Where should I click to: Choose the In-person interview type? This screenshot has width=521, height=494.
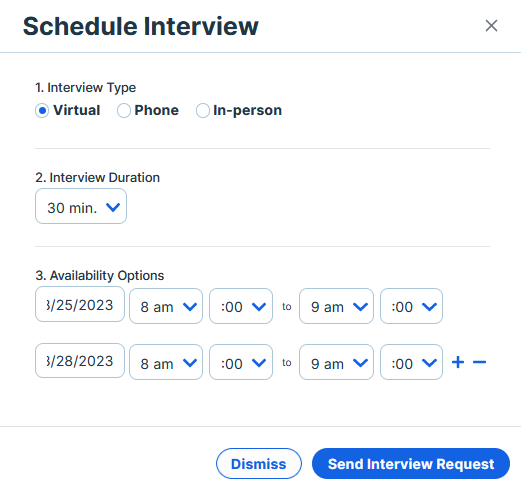[x=203, y=110]
